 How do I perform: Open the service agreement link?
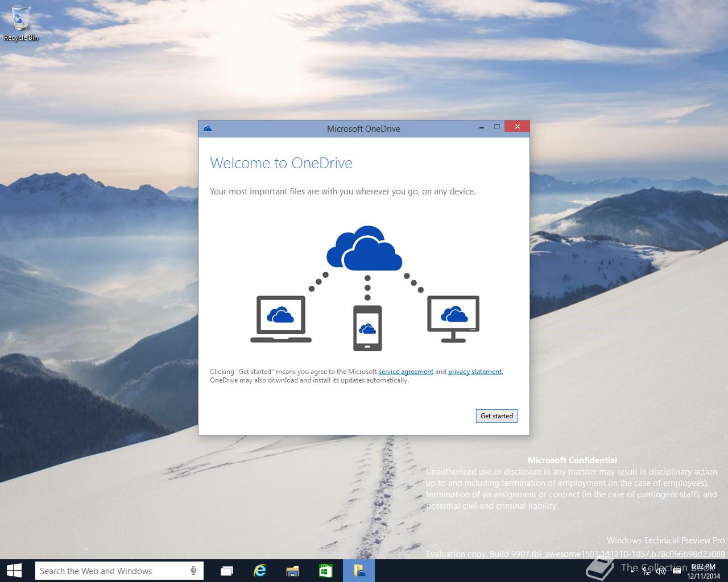(406, 372)
